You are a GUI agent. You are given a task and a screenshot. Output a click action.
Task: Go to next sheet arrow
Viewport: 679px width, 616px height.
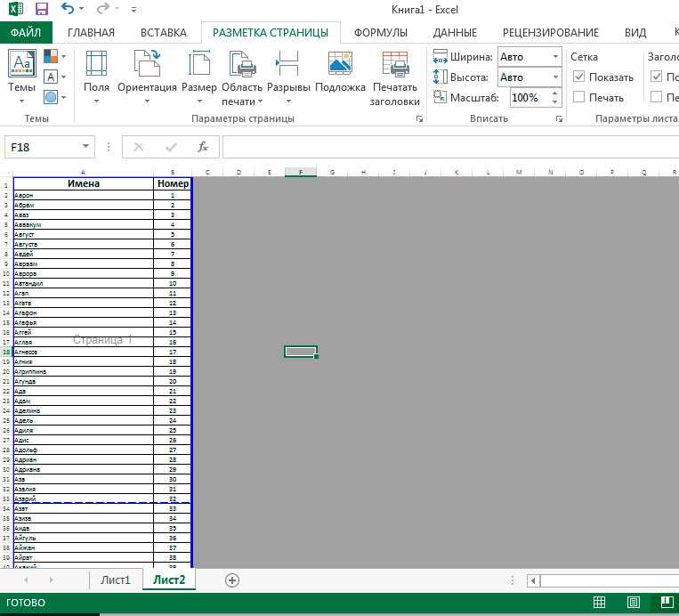(52, 580)
